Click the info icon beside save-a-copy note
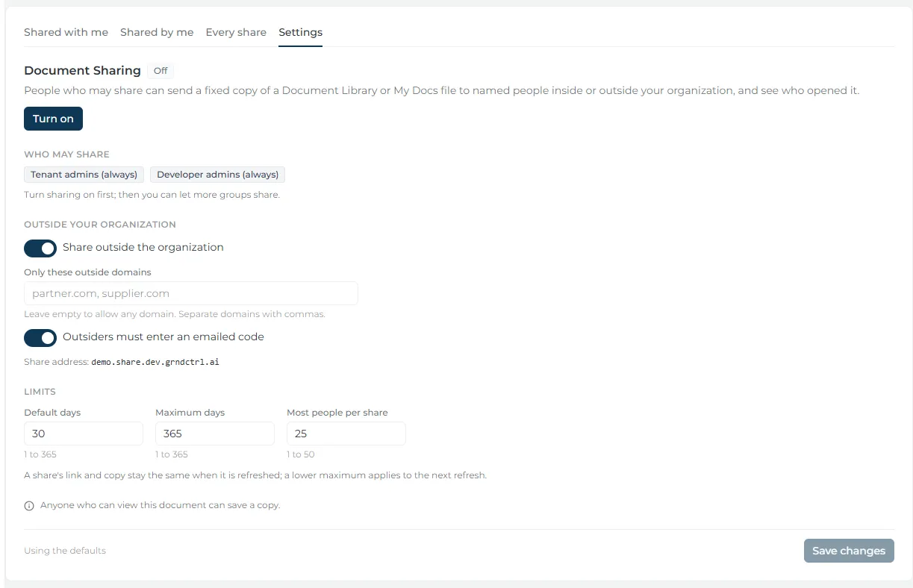Screen dimensions: 913x588 29,505
